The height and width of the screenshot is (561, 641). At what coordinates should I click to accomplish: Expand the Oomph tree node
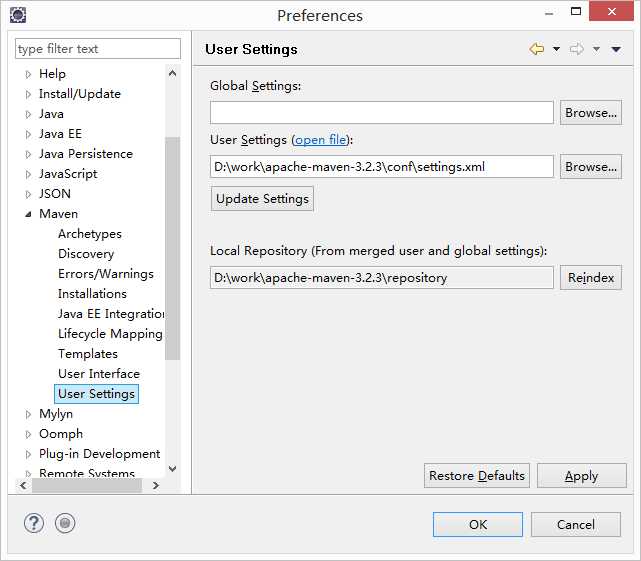coord(28,435)
